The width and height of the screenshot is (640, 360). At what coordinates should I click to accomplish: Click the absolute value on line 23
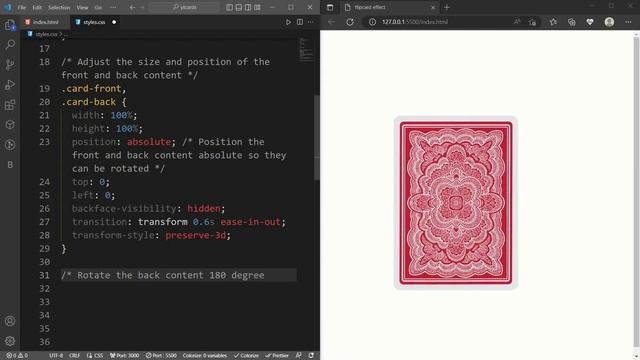click(x=149, y=142)
